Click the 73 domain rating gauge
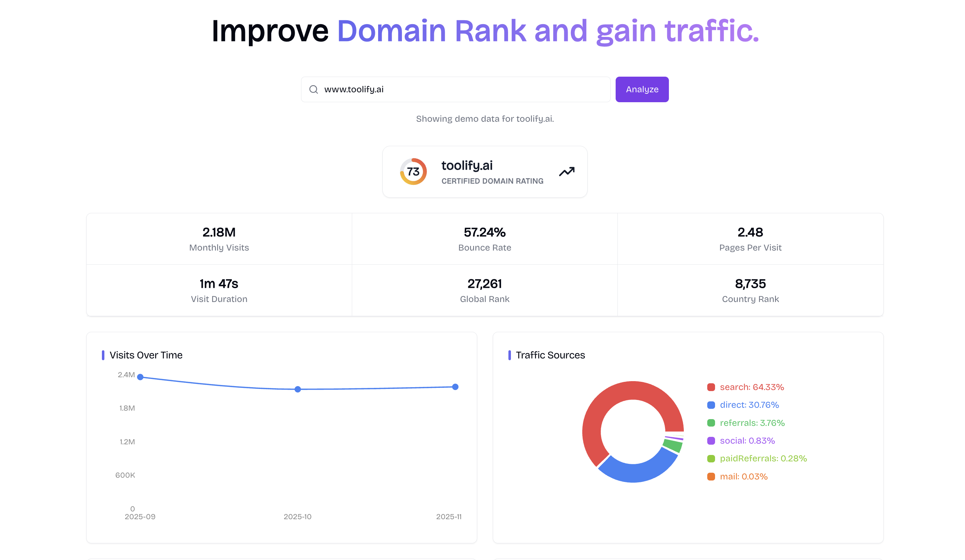This screenshot has width=965, height=560. [413, 171]
